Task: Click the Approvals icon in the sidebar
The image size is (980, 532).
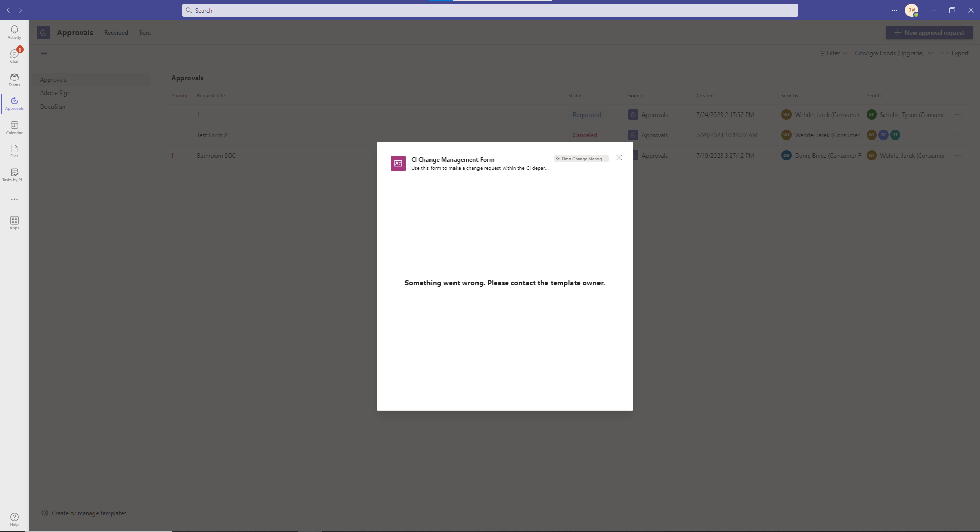Action: (14, 103)
